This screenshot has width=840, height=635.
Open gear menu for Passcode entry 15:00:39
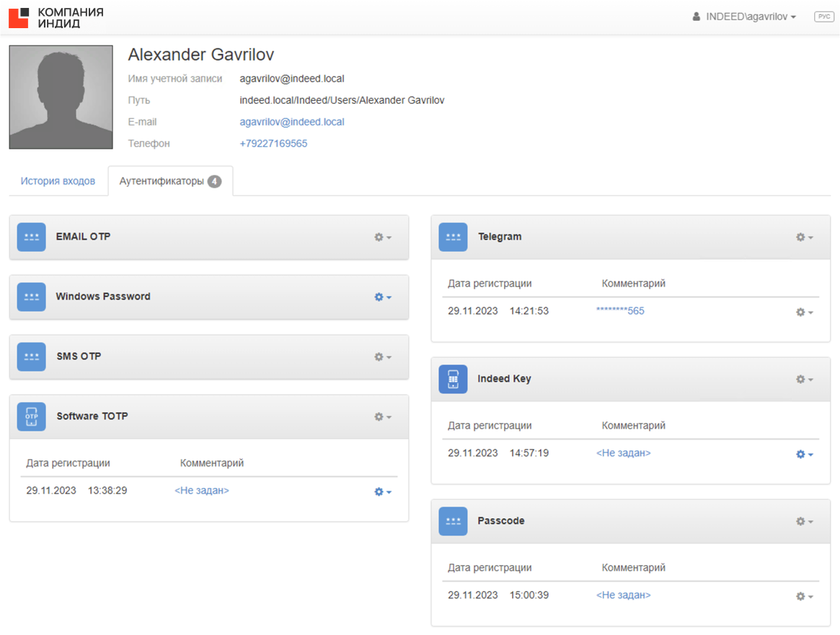pos(805,596)
